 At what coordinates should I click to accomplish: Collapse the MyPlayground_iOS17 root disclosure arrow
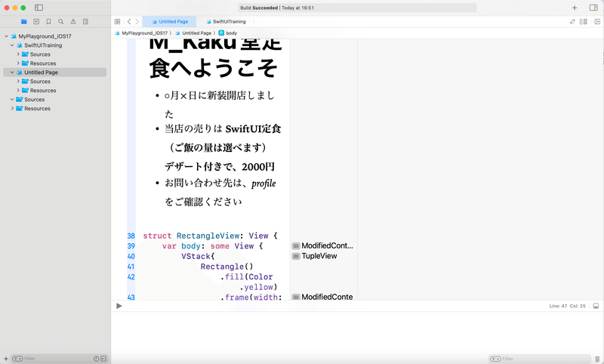6,36
